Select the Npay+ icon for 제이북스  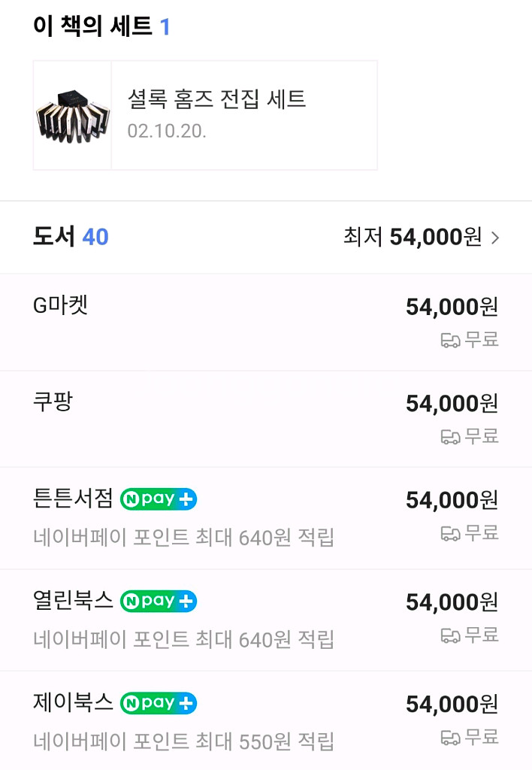(x=158, y=703)
